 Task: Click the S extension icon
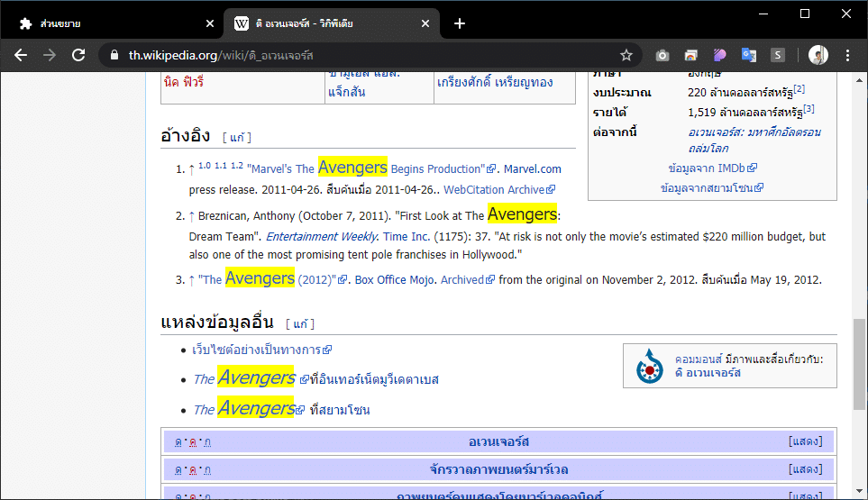(778, 55)
